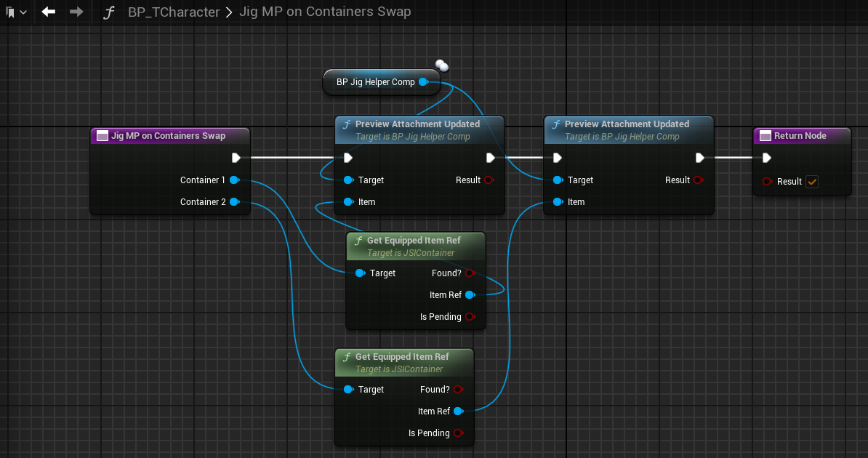Select the lower Get Equipped Item Ref node header
This screenshot has height=458, width=868.
404,362
